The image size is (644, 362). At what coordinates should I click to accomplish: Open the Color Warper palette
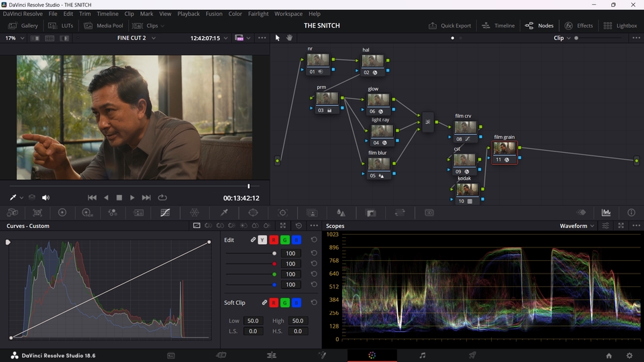point(195,213)
